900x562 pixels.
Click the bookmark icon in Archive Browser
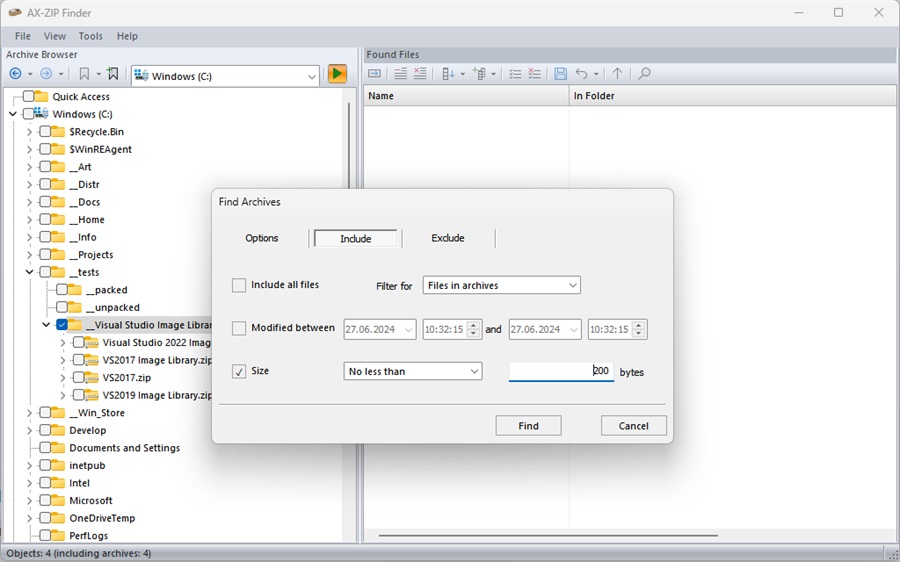pos(84,73)
